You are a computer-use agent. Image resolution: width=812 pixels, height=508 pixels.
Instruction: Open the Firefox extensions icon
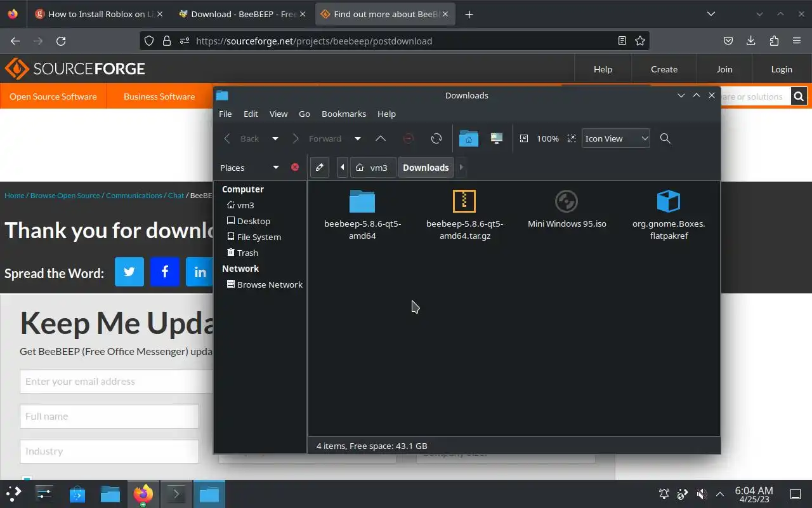tap(774, 41)
